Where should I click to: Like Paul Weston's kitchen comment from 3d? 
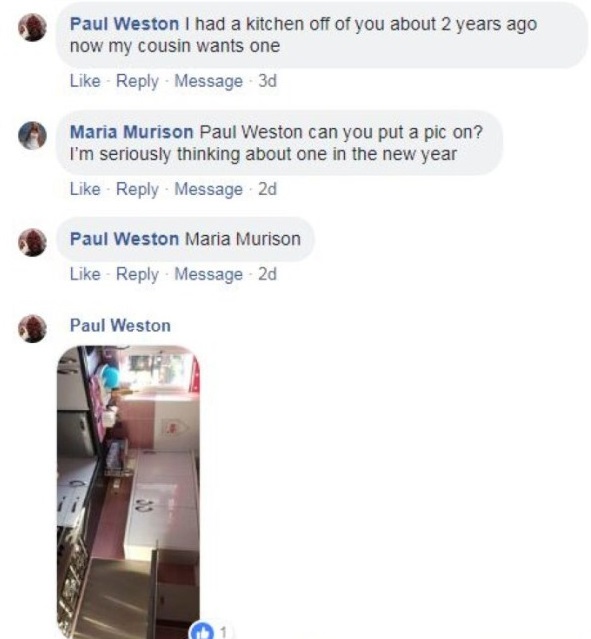(x=85, y=81)
